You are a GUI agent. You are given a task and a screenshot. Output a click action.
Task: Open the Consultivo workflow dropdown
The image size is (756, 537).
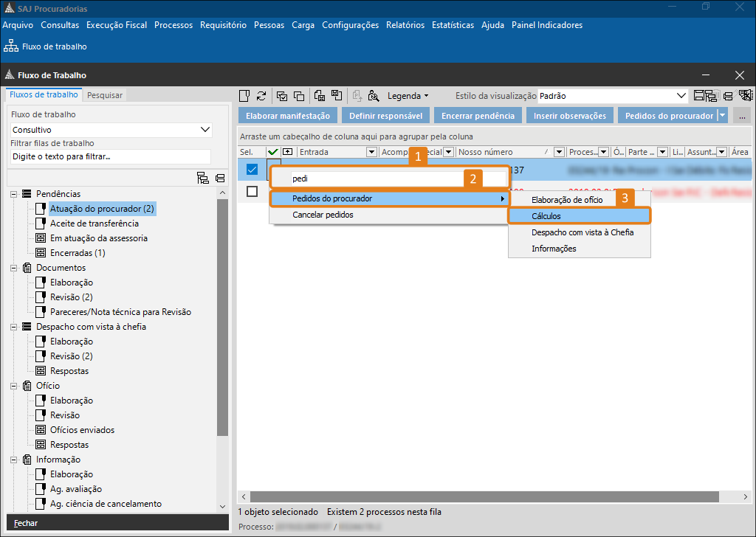111,130
